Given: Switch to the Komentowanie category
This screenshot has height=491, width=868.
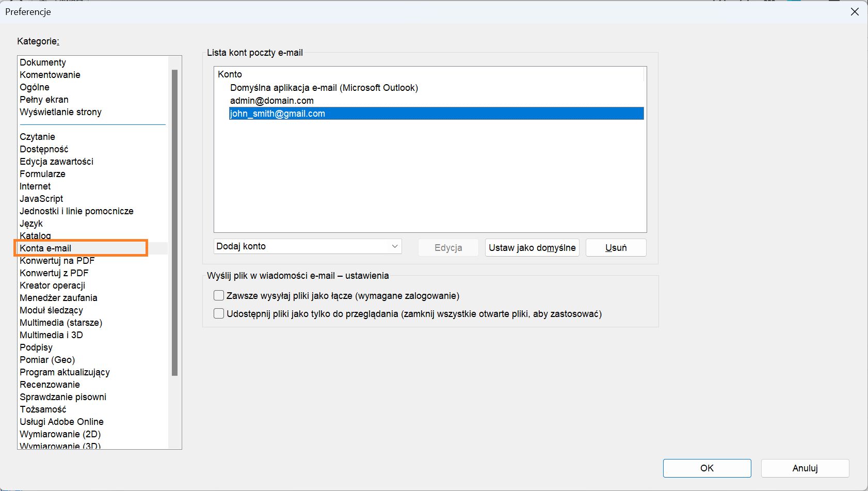Looking at the screenshot, I should (x=50, y=75).
